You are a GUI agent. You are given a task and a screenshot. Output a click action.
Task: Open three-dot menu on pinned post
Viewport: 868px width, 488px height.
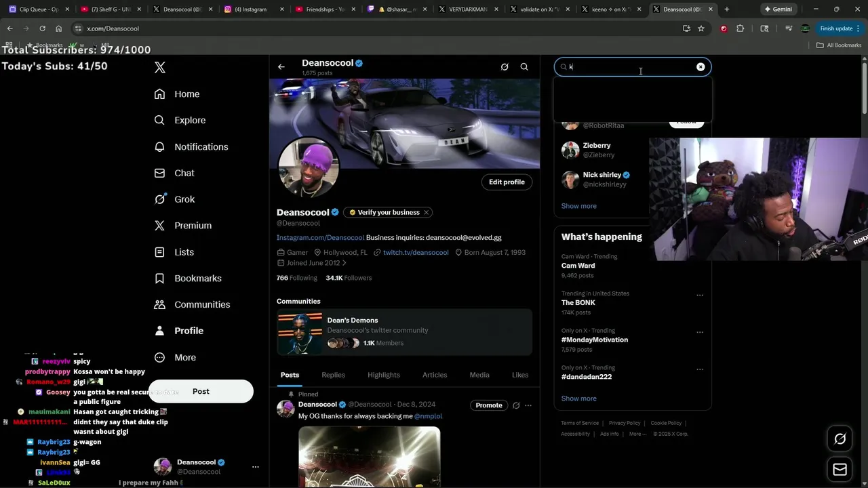[x=528, y=405]
